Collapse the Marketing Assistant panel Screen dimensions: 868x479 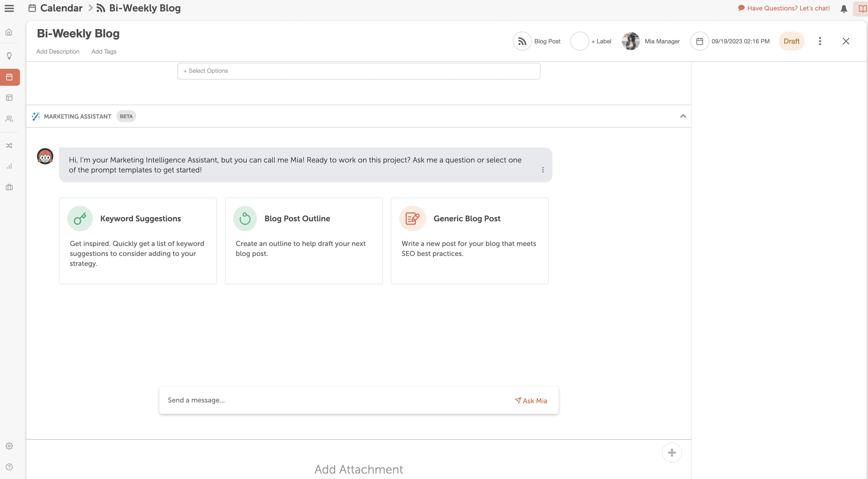point(683,116)
